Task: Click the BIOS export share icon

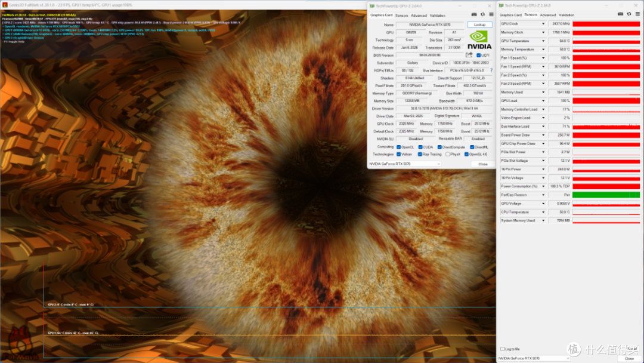Action: pyautogui.click(x=469, y=55)
